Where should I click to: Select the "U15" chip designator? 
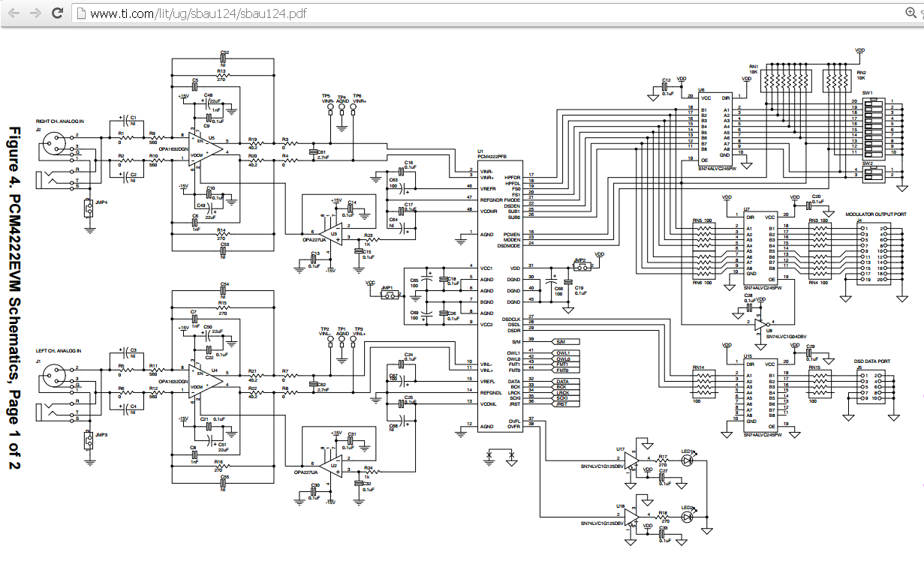pos(748,356)
